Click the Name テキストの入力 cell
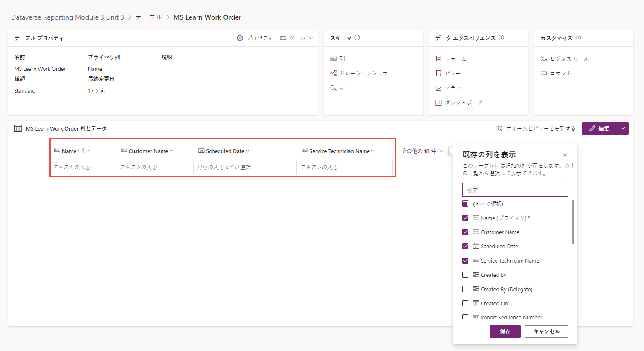644x351 pixels. [x=84, y=167]
